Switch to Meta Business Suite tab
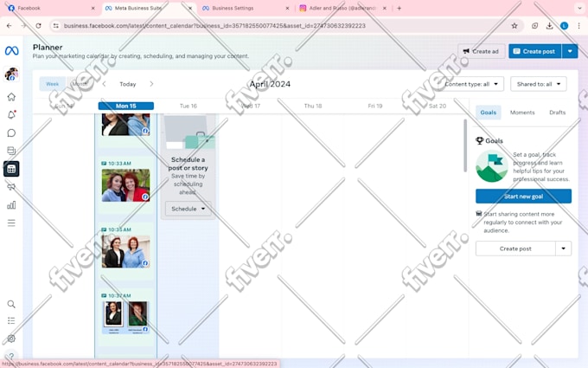 150,8
